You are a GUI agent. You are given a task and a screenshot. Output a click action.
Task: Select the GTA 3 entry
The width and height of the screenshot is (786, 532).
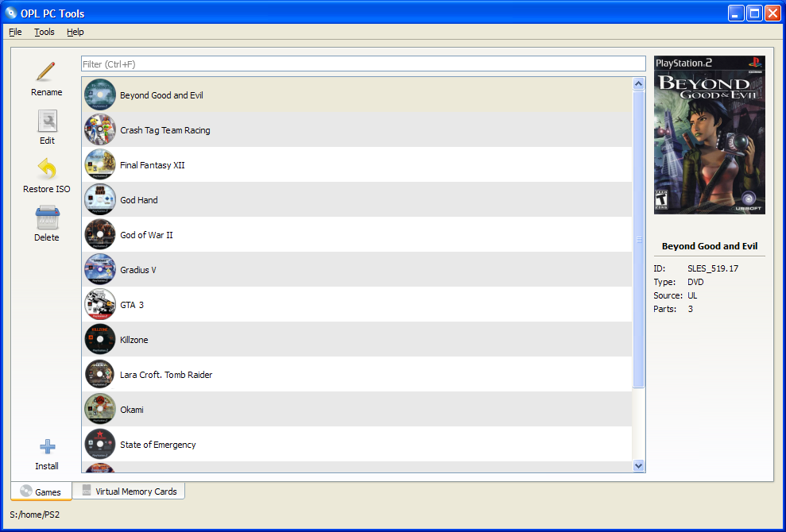[x=357, y=305]
